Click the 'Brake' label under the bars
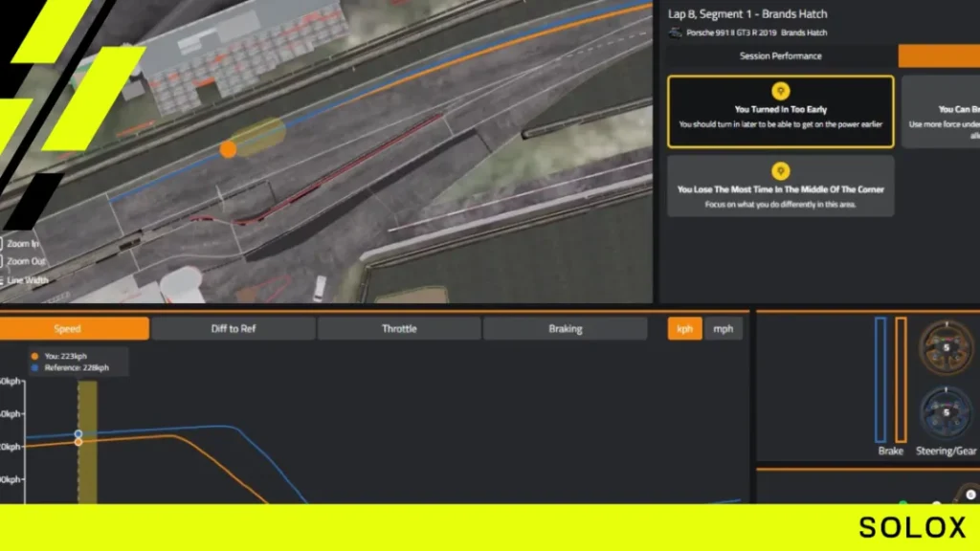 point(891,452)
